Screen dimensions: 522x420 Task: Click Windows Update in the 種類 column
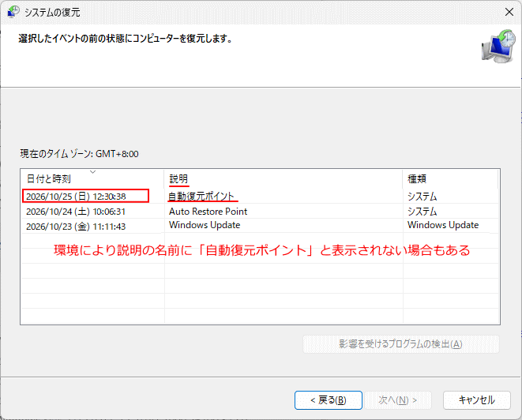(443, 225)
